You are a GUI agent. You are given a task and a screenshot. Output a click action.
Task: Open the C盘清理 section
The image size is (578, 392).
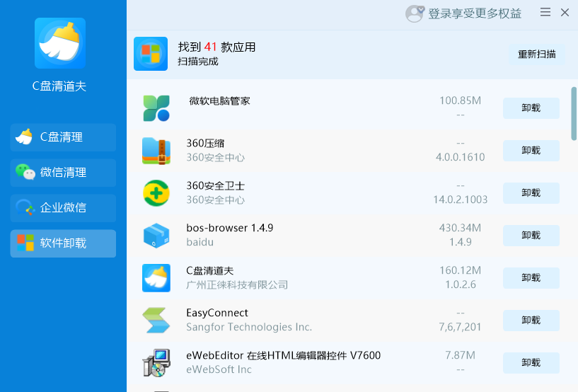click(x=63, y=137)
